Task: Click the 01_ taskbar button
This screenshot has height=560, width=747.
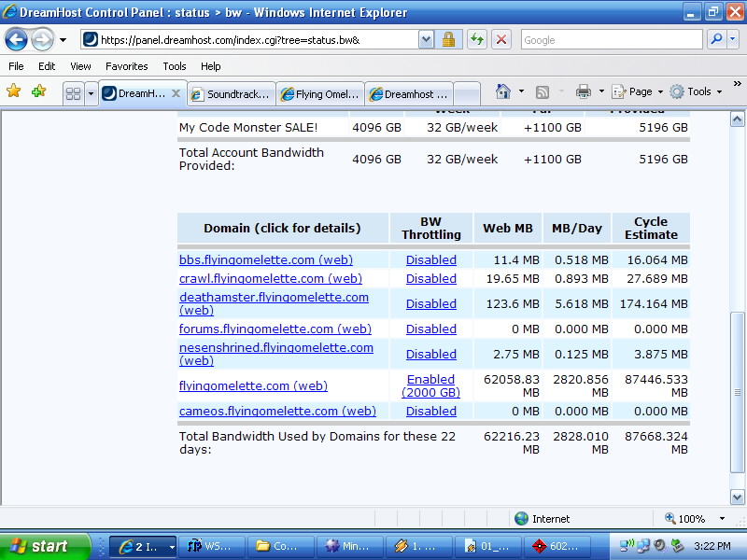Action: pyautogui.click(x=487, y=546)
